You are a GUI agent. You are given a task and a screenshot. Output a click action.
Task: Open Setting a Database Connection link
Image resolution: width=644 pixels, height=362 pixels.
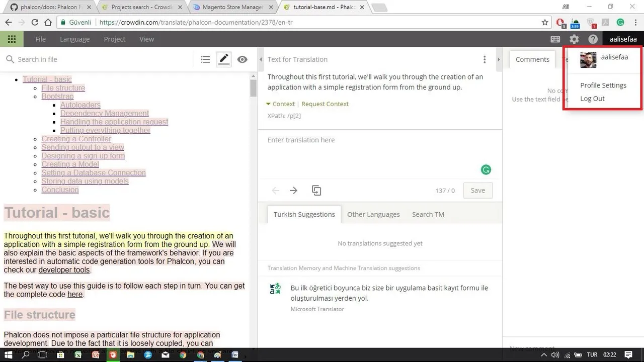point(94,173)
